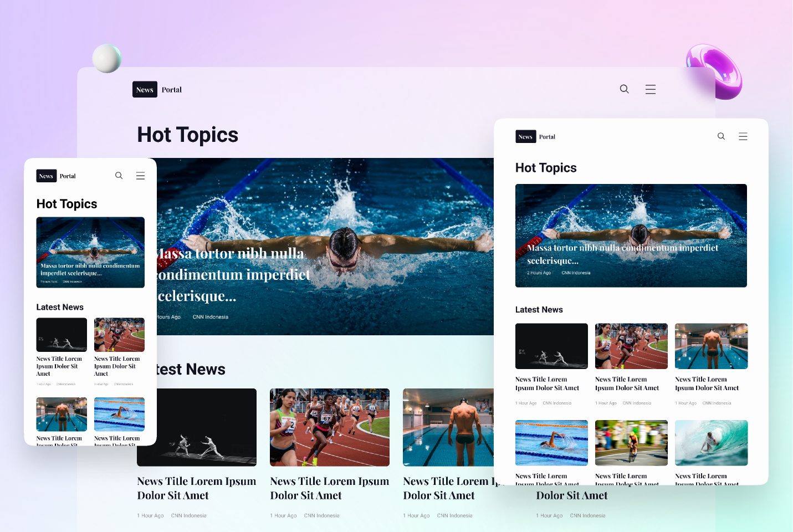793x532 pixels.
Task: Open the hamburger menu in the tablet view
Action: [743, 136]
